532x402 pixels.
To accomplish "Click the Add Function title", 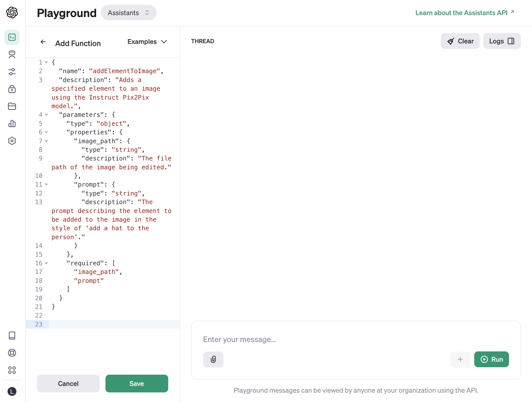I will click(x=78, y=43).
